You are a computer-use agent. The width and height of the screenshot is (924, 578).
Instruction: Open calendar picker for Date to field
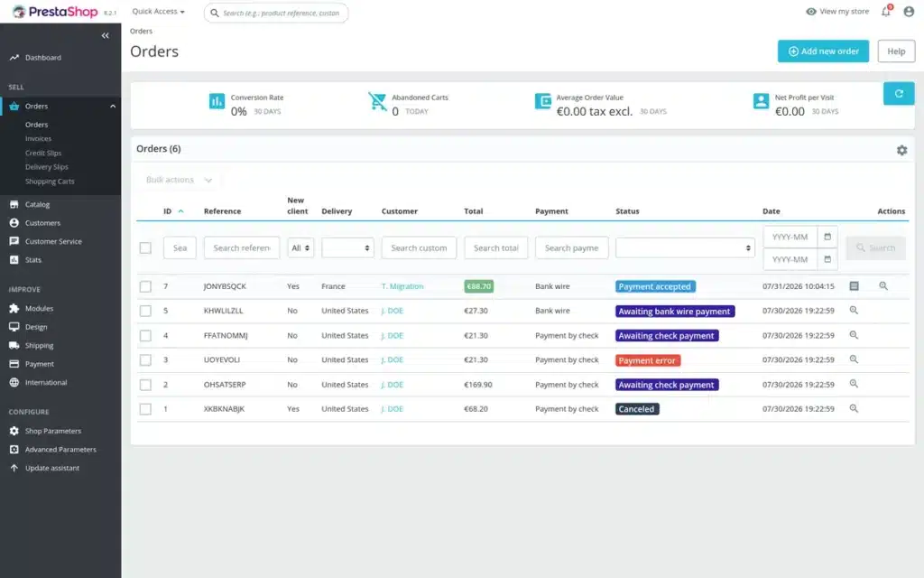tap(827, 259)
